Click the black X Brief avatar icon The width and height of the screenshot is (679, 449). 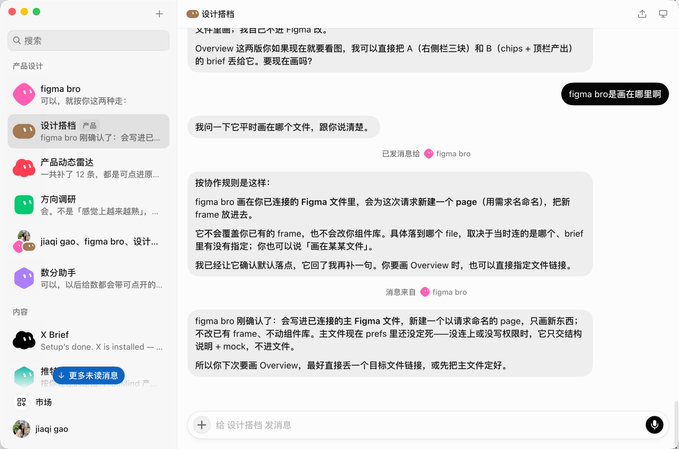[24, 341]
